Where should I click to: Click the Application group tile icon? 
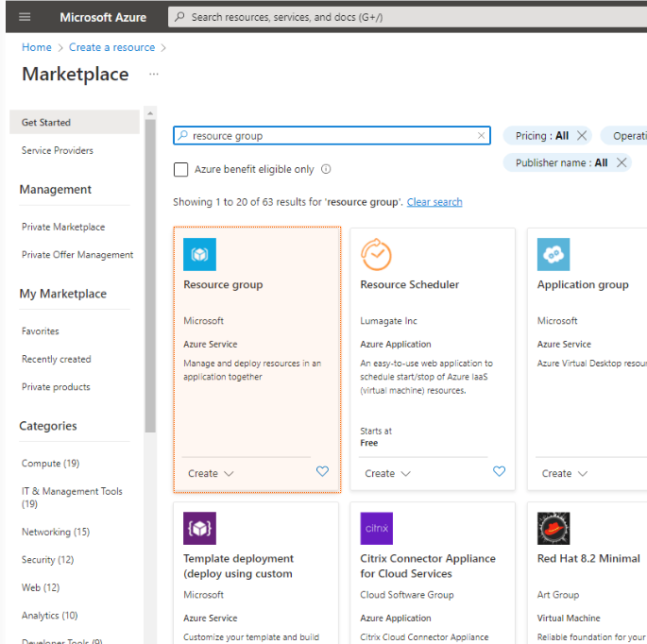coord(553,254)
